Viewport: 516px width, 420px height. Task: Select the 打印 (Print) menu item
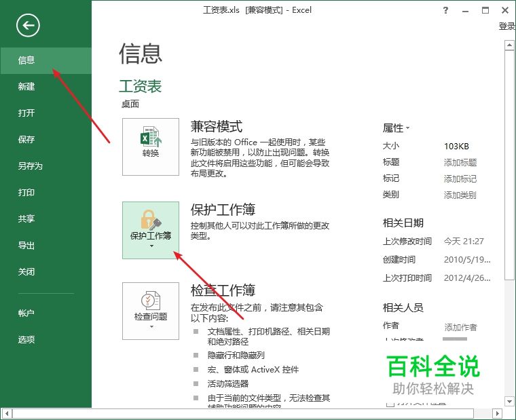pyautogui.click(x=45, y=193)
